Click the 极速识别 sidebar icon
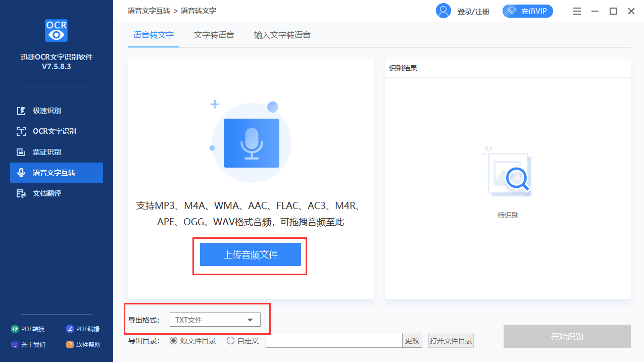The height and width of the screenshot is (362, 644). [21, 111]
